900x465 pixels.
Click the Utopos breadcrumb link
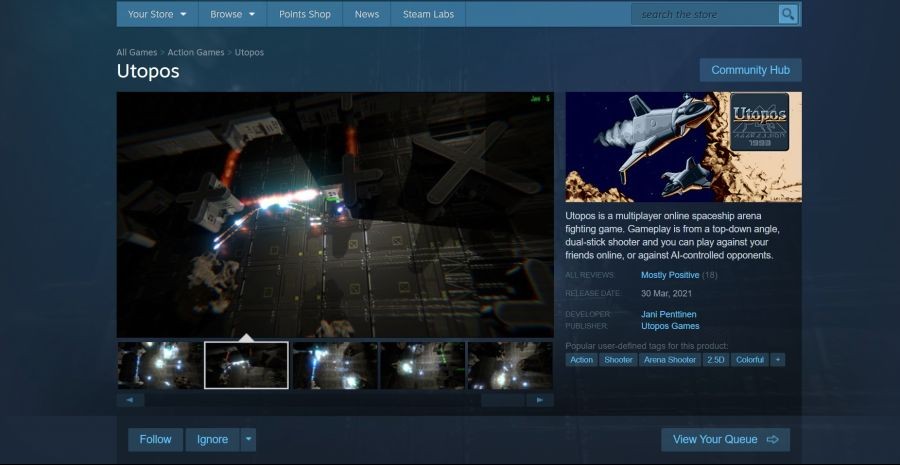point(249,52)
